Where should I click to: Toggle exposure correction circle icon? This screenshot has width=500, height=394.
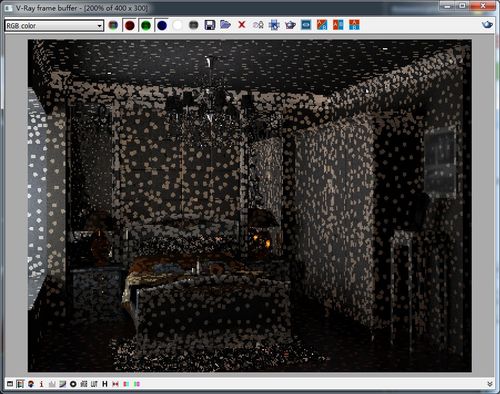[x=73, y=384]
